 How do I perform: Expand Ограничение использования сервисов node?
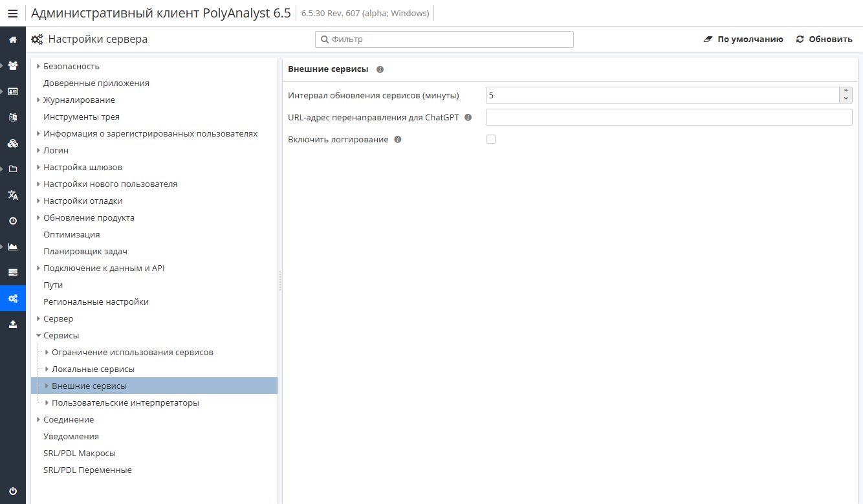47,353
